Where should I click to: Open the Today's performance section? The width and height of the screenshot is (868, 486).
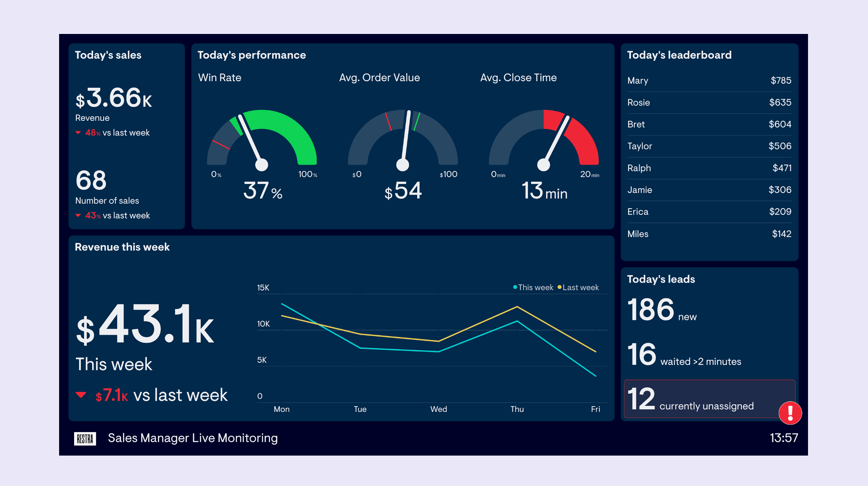[x=251, y=55]
